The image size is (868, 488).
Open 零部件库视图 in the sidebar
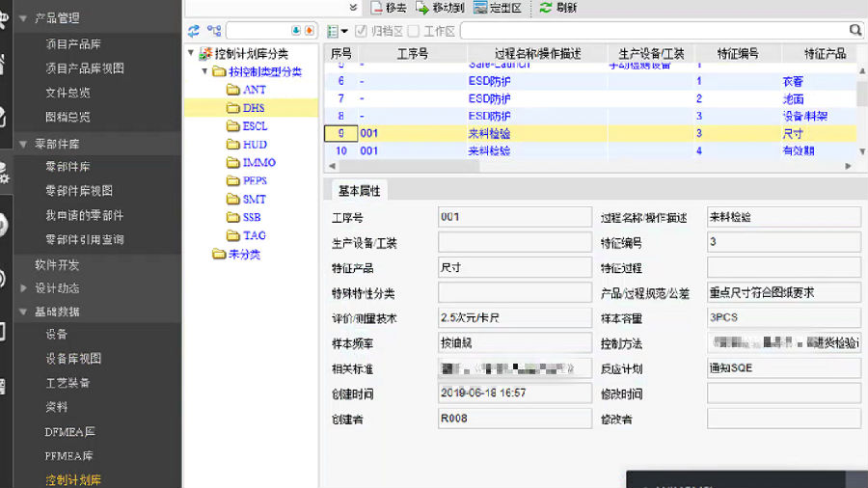(79, 191)
